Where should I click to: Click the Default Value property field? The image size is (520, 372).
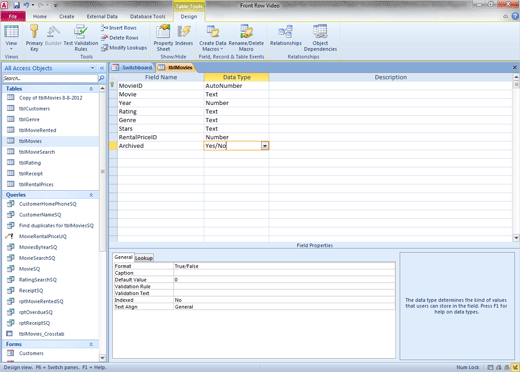coord(284,280)
